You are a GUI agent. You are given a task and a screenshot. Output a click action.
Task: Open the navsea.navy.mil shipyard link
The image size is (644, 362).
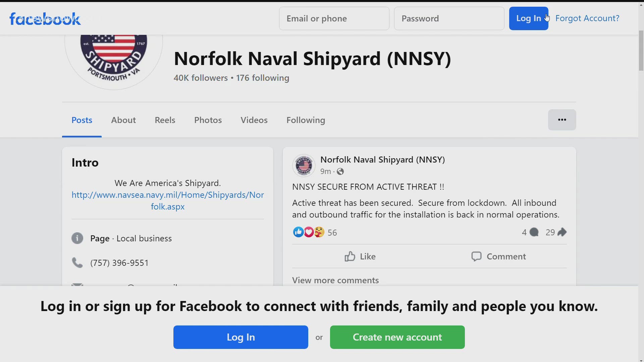(x=168, y=200)
